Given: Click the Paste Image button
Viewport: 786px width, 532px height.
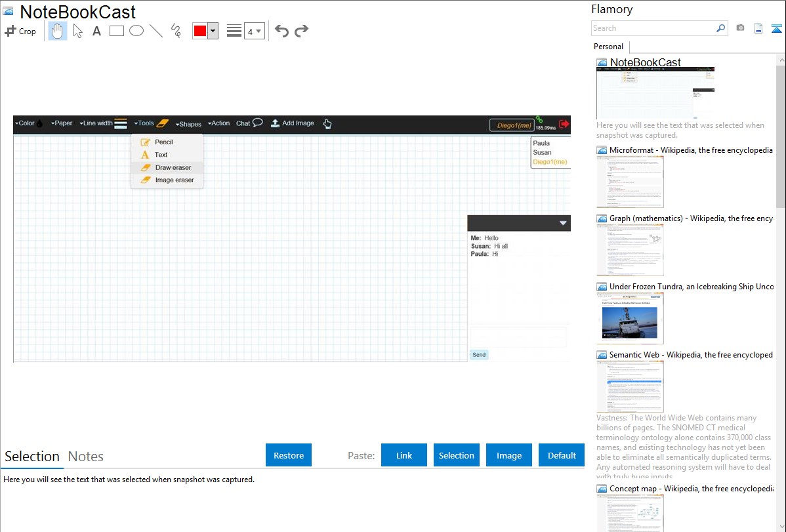Looking at the screenshot, I should click(x=508, y=455).
